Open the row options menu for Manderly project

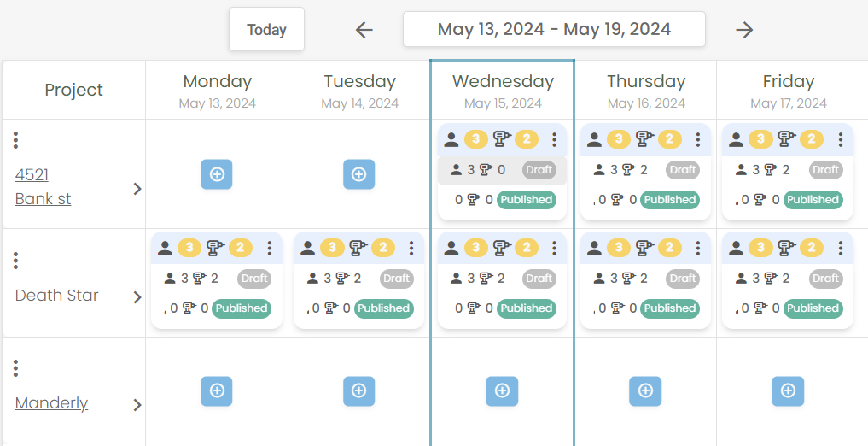15,368
